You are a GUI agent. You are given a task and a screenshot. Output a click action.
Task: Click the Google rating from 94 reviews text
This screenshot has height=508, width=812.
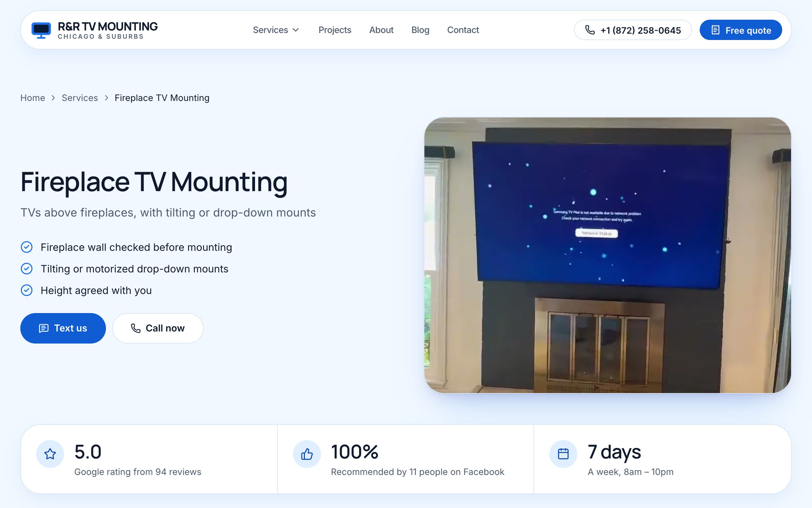(138, 472)
